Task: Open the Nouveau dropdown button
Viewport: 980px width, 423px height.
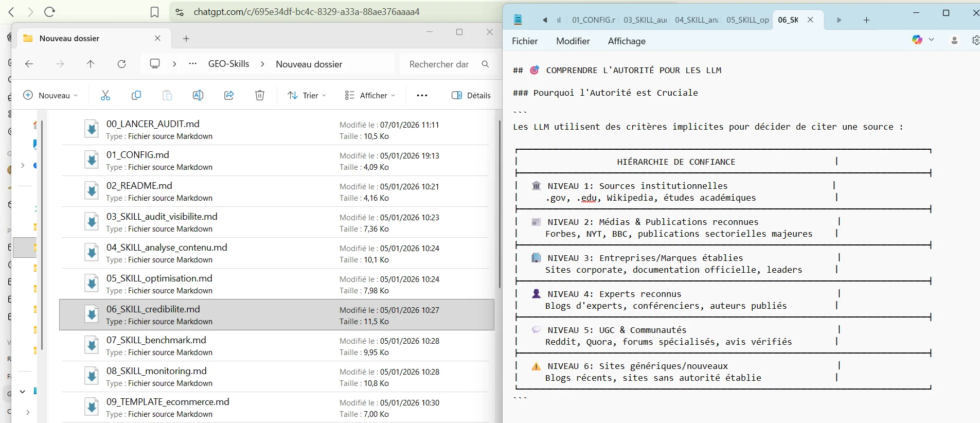Action: [50, 95]
